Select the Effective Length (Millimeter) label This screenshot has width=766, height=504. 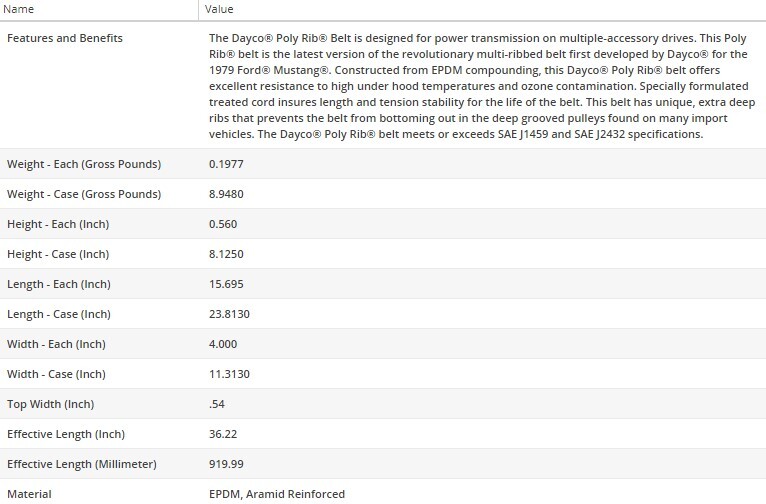(x=82, y=464)
